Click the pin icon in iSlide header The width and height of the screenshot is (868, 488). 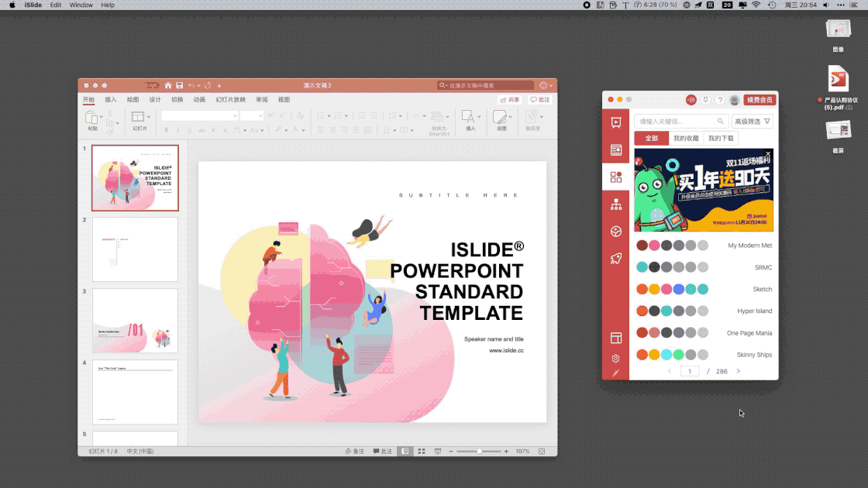click(x=705, y=100)
